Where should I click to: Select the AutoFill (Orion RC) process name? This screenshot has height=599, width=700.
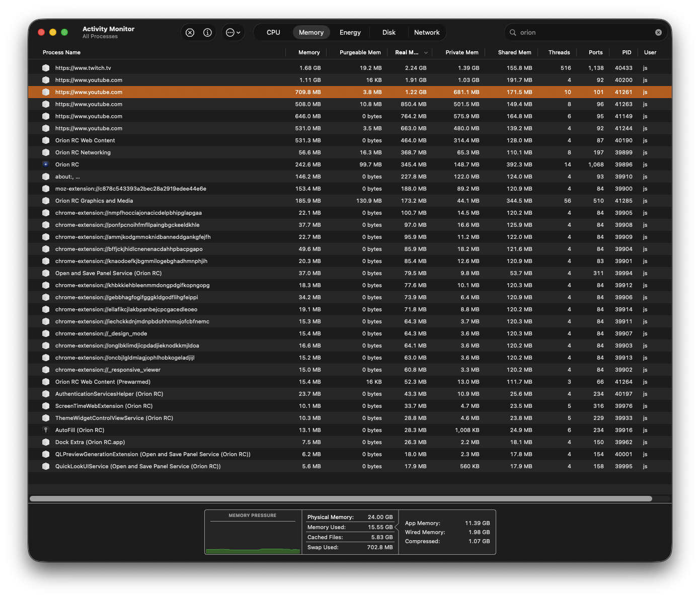pyautogui.click(x=80, y=430)
